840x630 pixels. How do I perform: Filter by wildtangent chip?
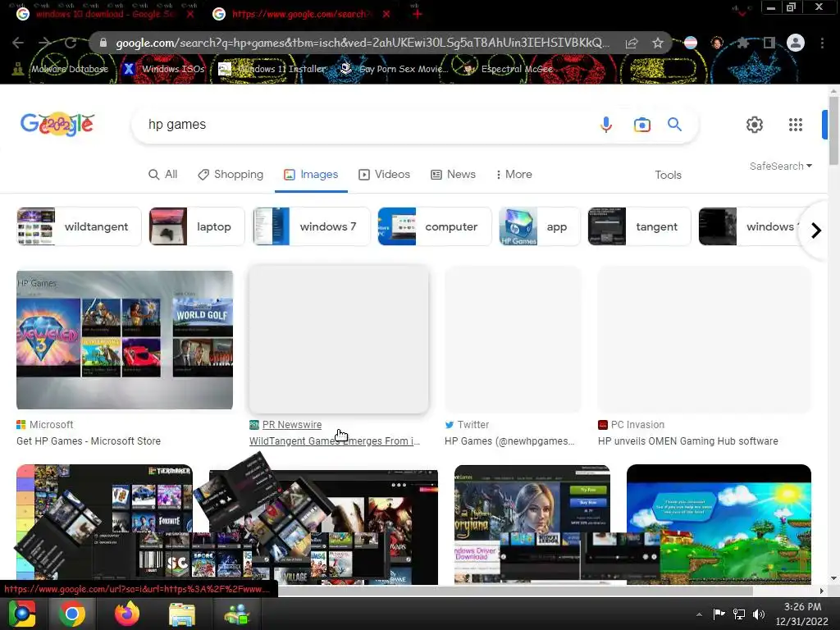(x=79, y=226)
